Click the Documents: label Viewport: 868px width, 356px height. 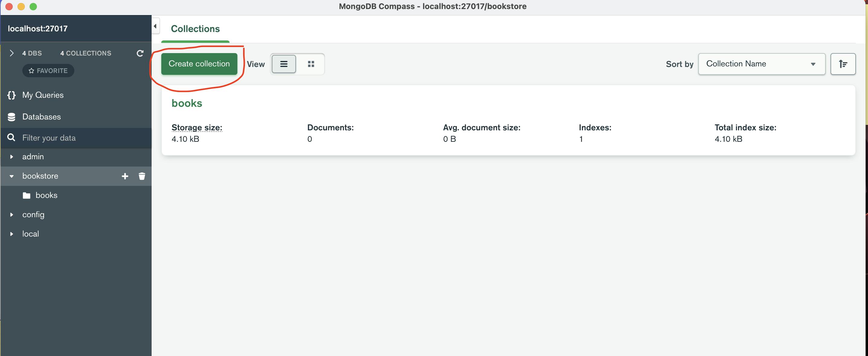330,128
